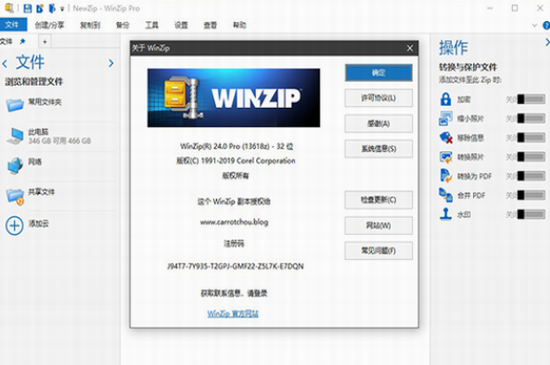Screen dimensions: 550x365
Task: Click the 水印 stamp icon
Action: 446,214
